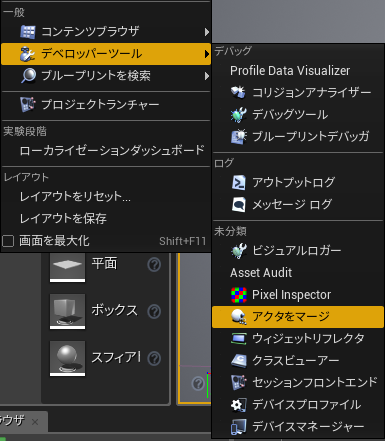Click the 平面 label text
385x441 pixels.
[x=105, y=264]
